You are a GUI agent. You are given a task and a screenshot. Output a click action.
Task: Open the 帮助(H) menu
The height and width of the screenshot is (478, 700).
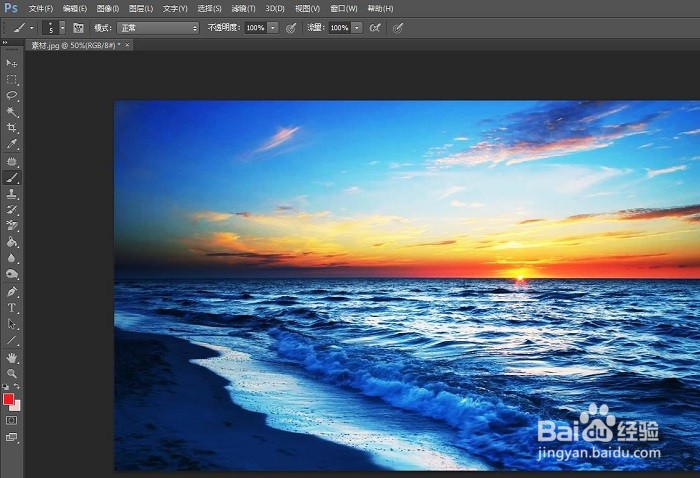(380, 8)
